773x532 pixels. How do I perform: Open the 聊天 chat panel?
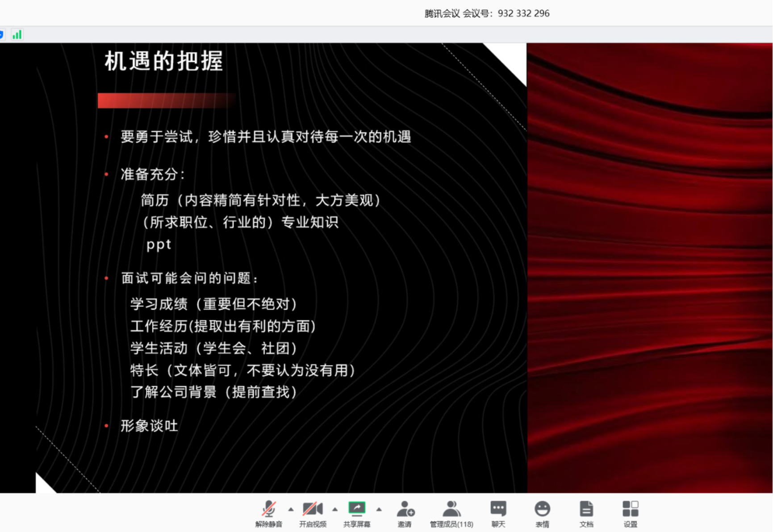498,513
